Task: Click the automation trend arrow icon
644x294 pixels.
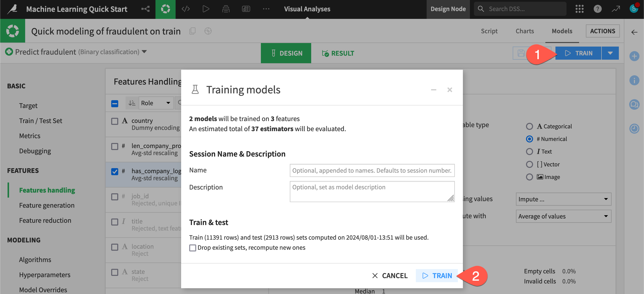Action: (616, 9)
